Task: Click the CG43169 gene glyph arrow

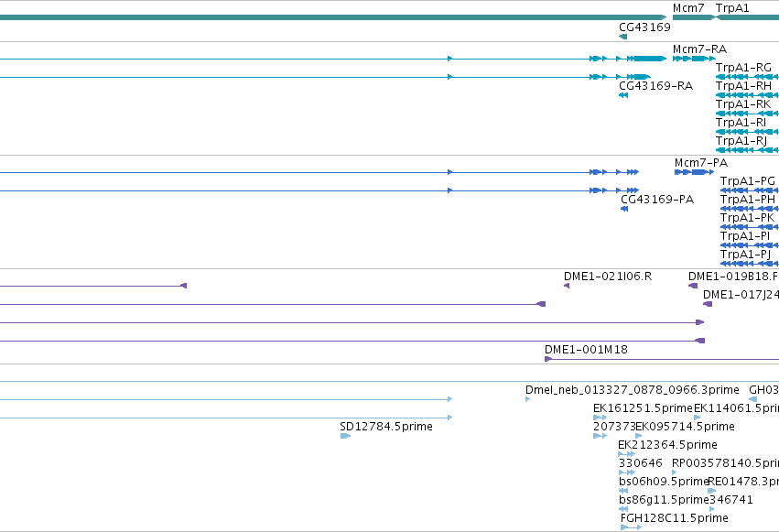Action: pos(623,37)
